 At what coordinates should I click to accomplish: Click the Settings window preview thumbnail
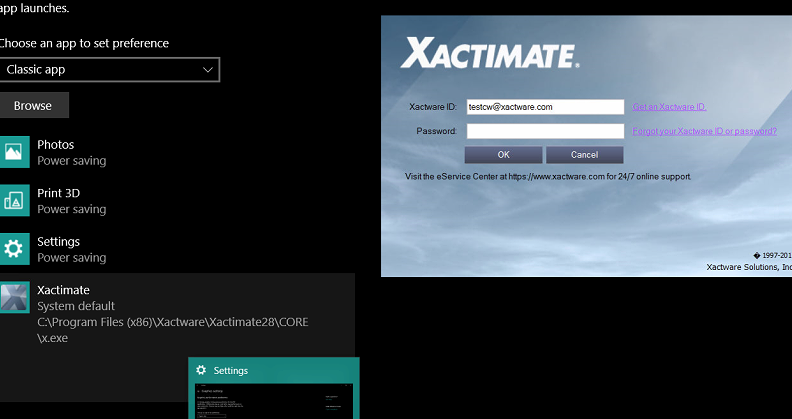(x=274, y=401)
